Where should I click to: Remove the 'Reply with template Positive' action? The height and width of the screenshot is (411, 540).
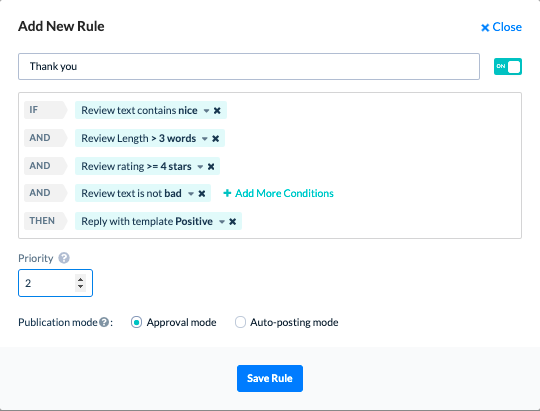[x=233, y=222]
